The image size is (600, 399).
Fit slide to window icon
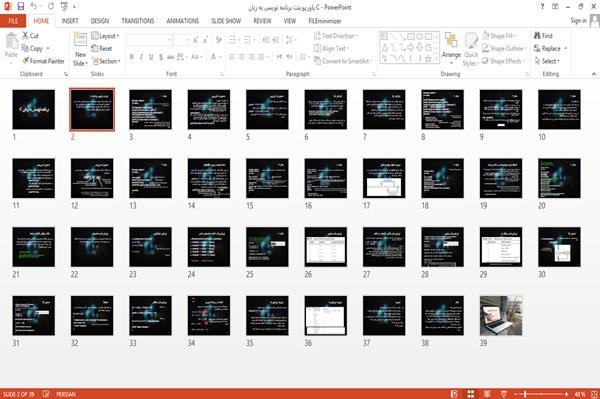594,394
